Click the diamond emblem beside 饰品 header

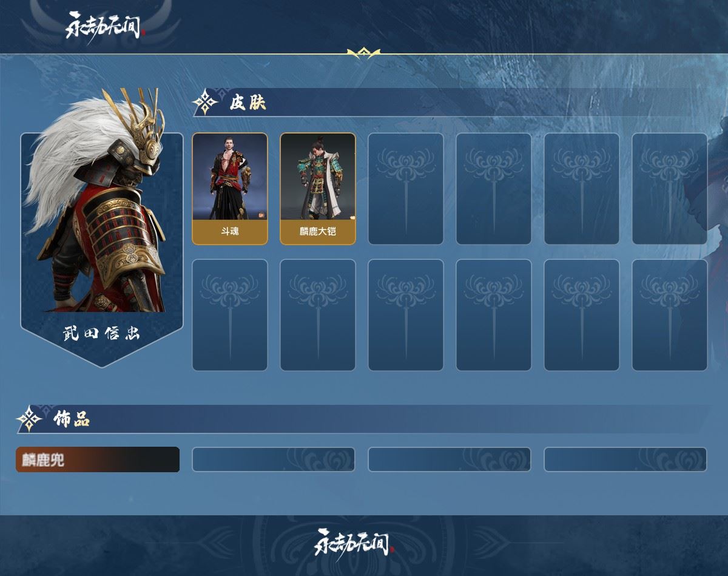tap(29, 419)
